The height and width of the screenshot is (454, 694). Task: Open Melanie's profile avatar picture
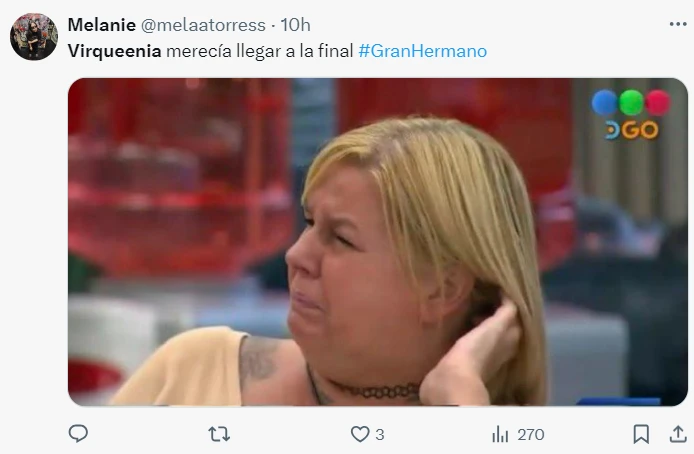[x=34, y=37]
